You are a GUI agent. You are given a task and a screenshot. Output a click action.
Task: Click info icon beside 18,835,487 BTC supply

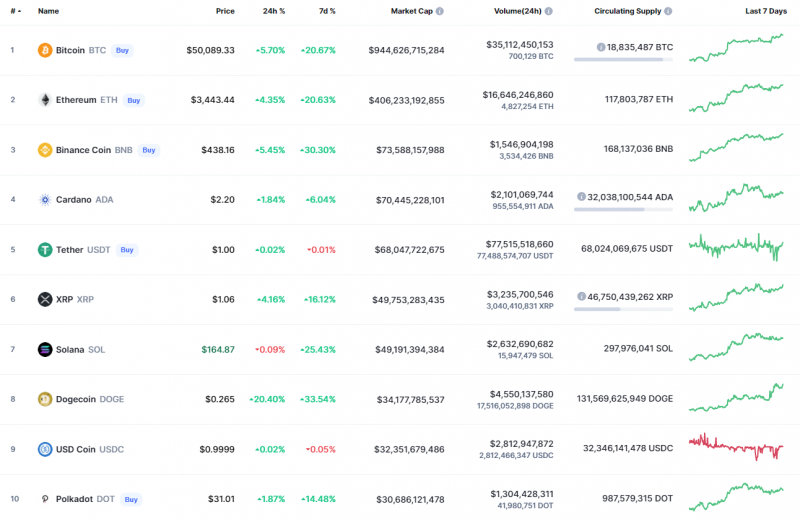(x=601, y=47)
